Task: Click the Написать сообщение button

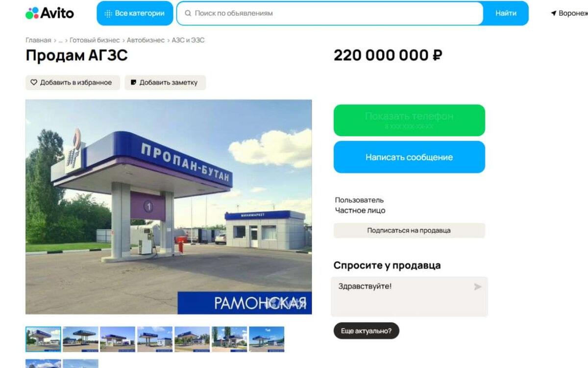Action: pos(409,157)
